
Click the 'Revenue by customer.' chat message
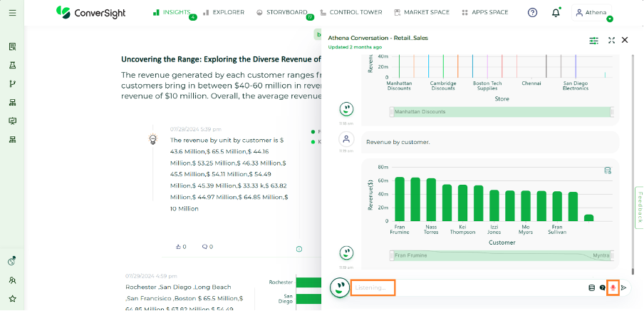[398, 142]
